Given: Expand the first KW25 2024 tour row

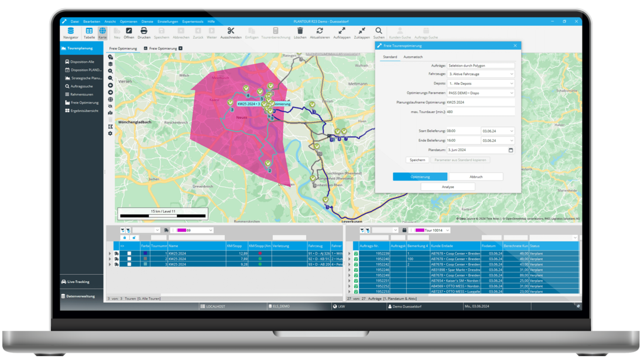Looking at the screenshot, I should [x=110, y=254].
